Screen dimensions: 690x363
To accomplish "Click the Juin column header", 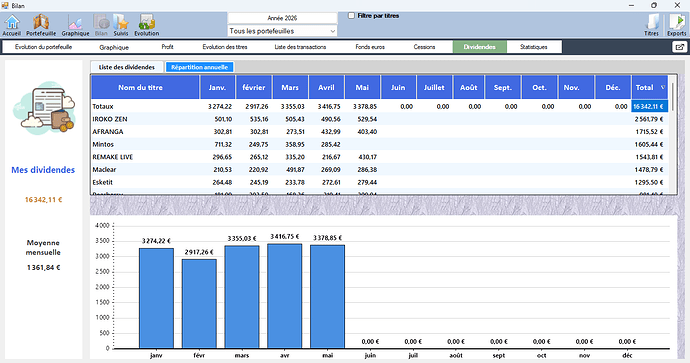I will coord(399,87).
